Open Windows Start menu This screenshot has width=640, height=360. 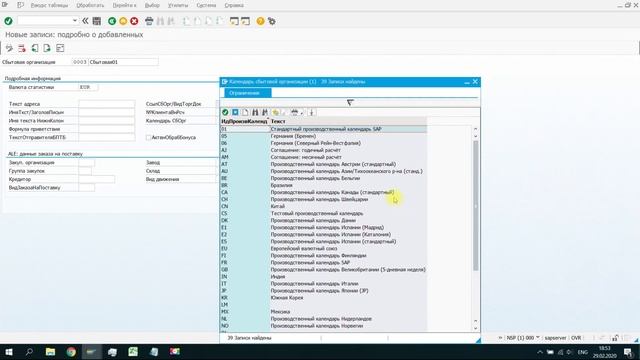[x=9, y=352]
